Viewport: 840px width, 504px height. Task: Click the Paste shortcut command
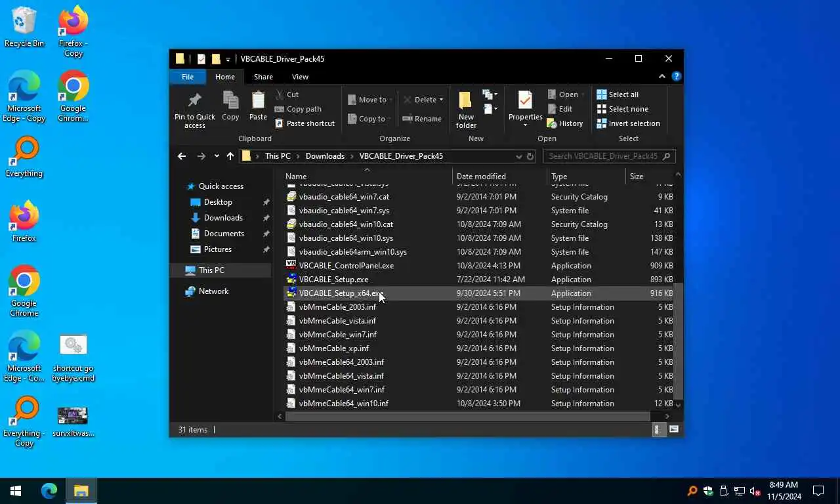click(304, 123)
